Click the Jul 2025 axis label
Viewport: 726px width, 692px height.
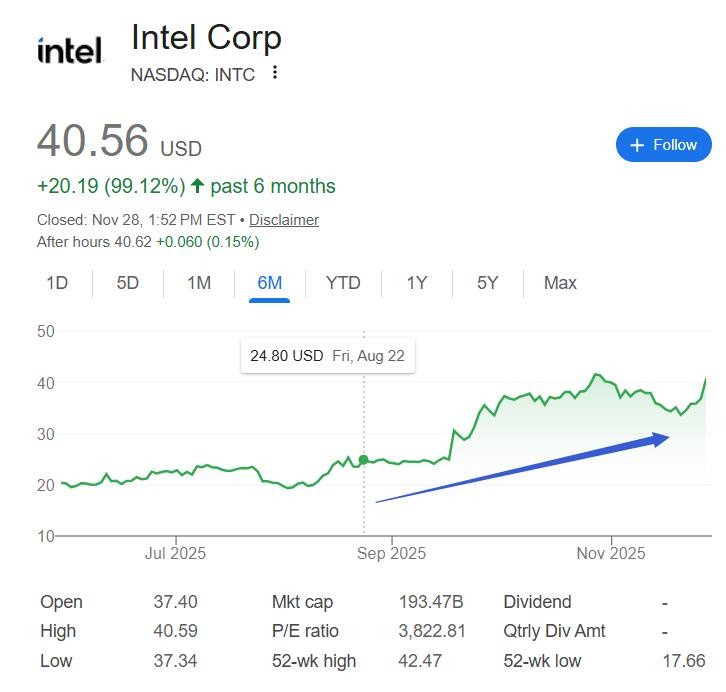tap(175, 553)
